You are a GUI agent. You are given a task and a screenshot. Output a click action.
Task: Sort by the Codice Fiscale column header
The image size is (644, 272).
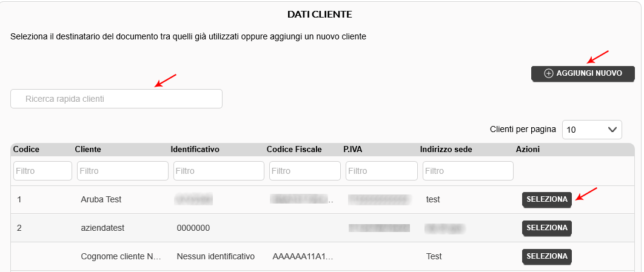coord(294,150)
